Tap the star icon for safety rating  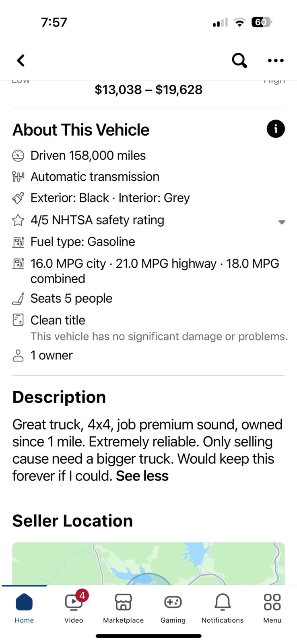click(x=18, y=220)
